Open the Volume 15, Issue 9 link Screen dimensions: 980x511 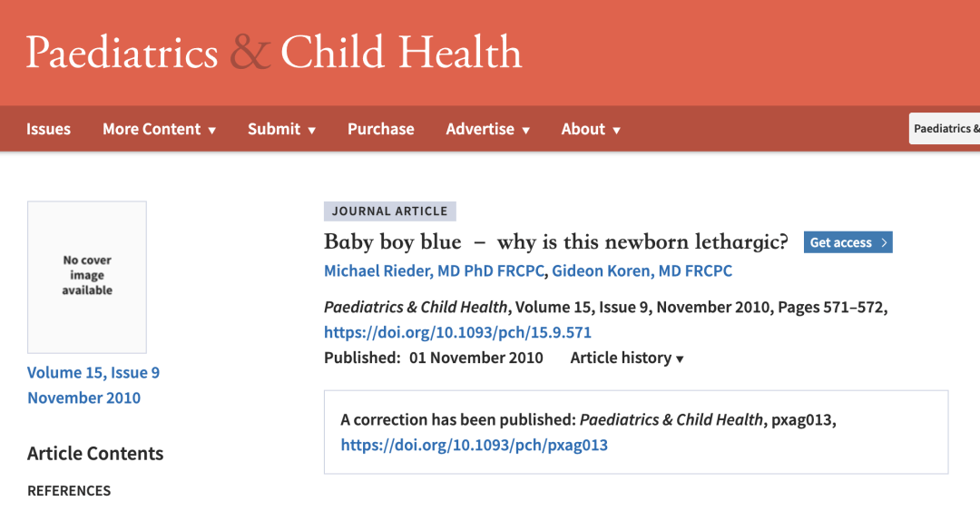click(93, 373)
